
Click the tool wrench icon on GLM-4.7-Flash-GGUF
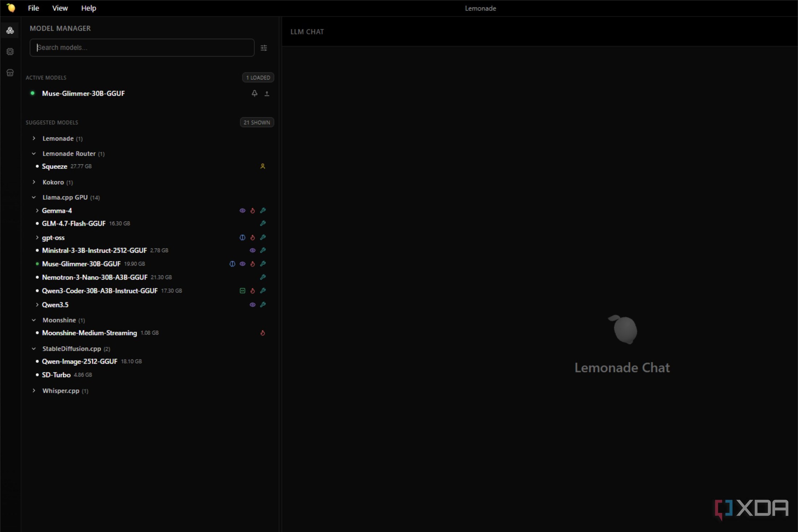tap(263, 223)
